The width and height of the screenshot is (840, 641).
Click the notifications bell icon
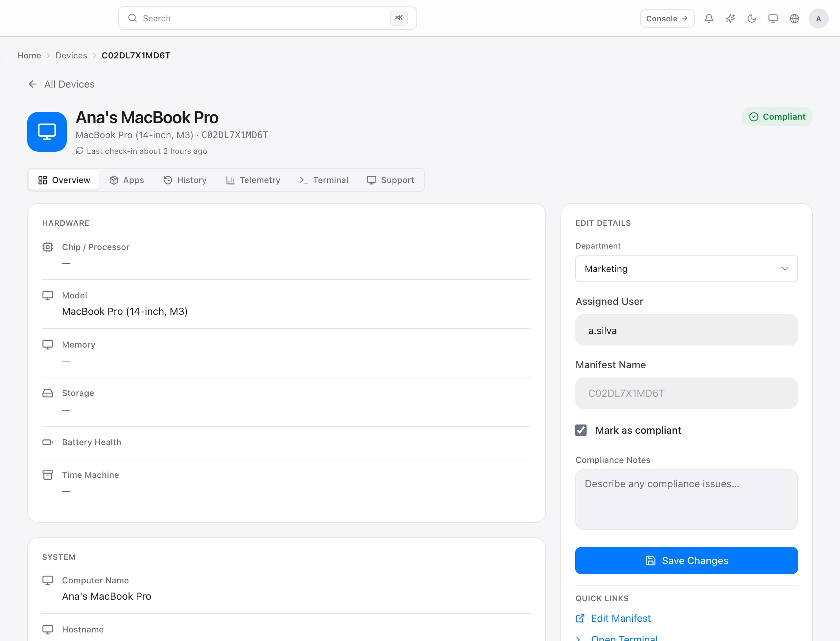709,18
